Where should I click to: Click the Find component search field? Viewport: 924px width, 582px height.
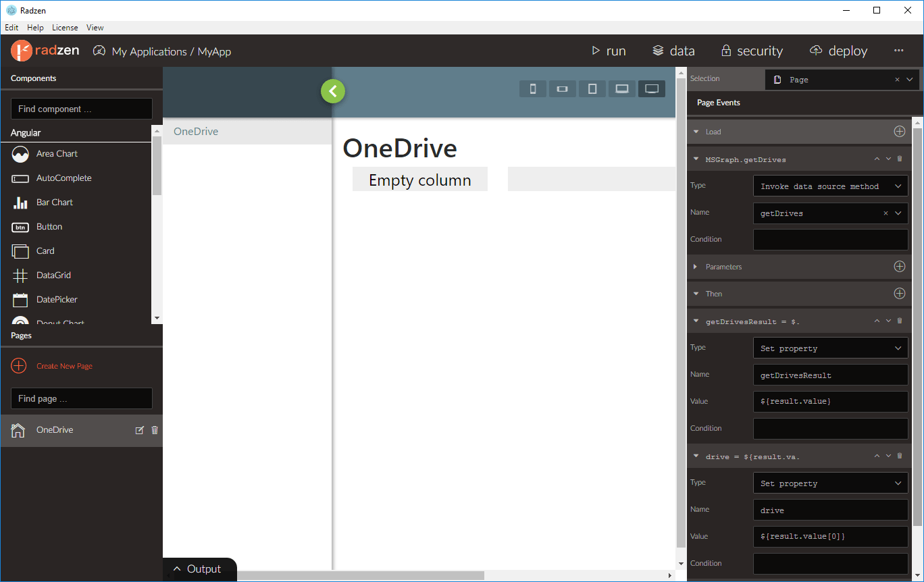[x=82, y=109]
